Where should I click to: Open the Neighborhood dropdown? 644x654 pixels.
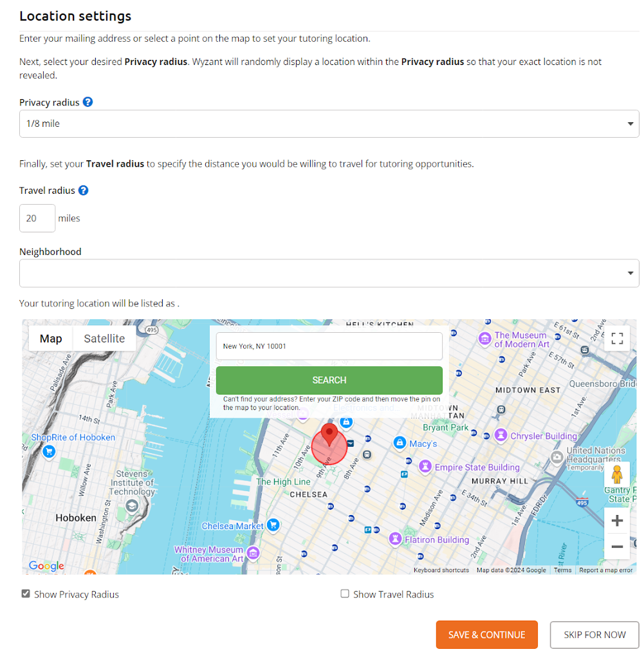point(329,273)
